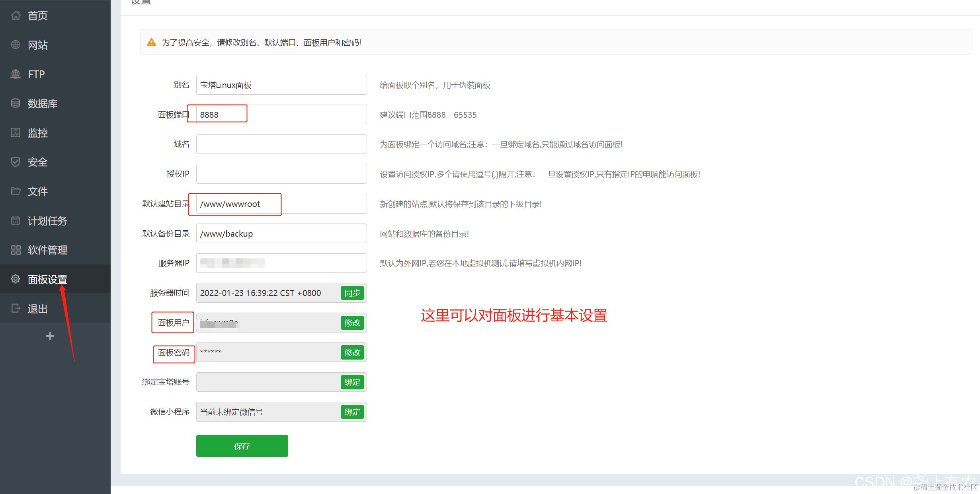This screenshot has width=980, height=494.
Task: Click the empty 域名 input field
Action: click(281, 144)
